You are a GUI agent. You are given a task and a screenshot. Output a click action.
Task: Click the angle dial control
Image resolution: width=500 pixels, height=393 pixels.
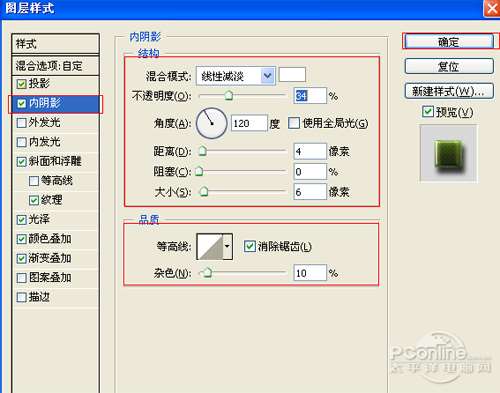point(212,123)
